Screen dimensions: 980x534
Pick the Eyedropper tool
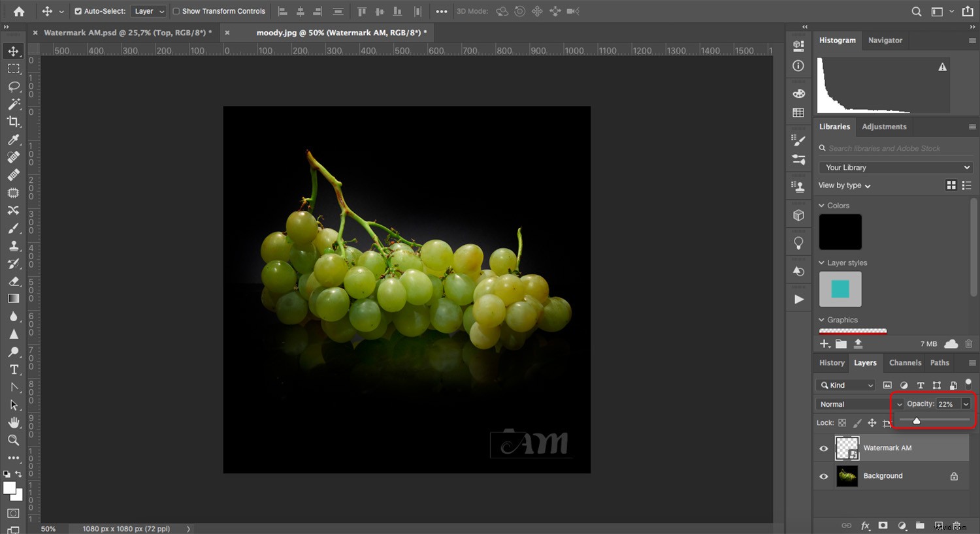(x=14, y=140)
